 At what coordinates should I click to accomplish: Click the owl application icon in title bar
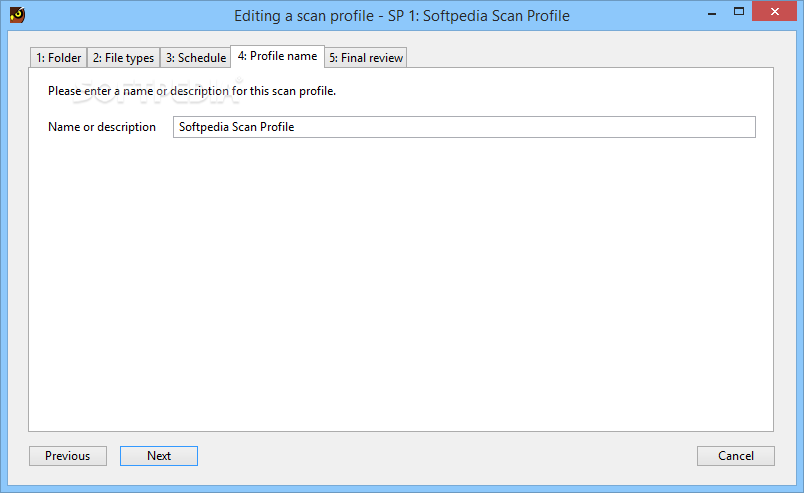17,14
